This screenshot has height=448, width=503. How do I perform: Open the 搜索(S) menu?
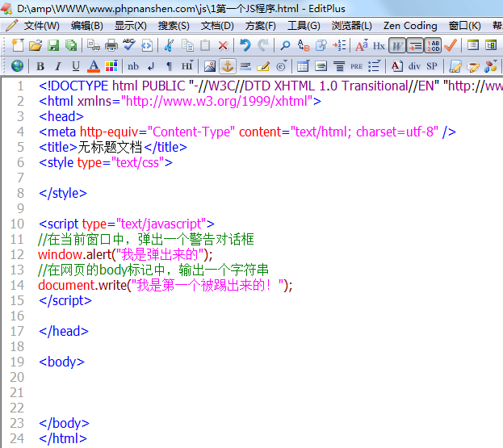pyautogui.click(x=174, y=26)
